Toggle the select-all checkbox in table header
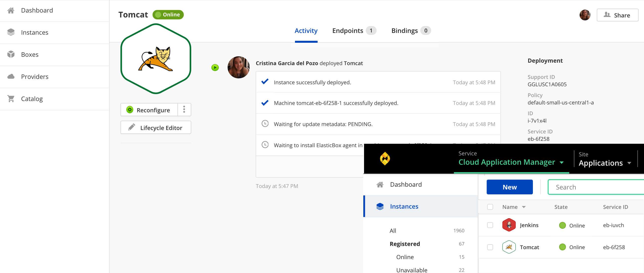The height and width of the screenshot is (273, 644). tap(490, 207)
